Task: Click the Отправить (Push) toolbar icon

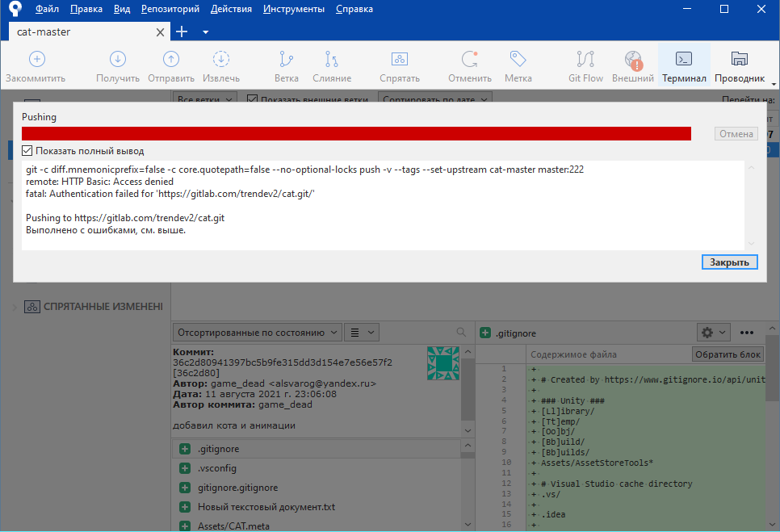Action: pyautogui.click(x=170, y=60)
